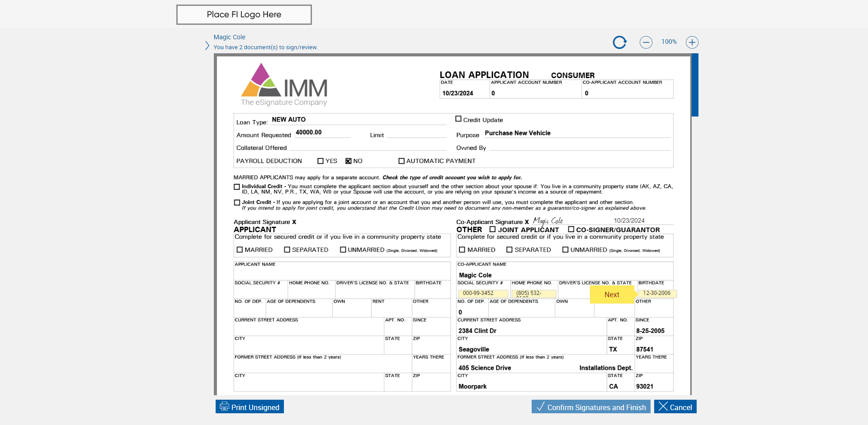This screenshot has width=868, height=425.
Task: Confirm Signatures and Finish
Action: pyautogui.click(x=591, y=406)
